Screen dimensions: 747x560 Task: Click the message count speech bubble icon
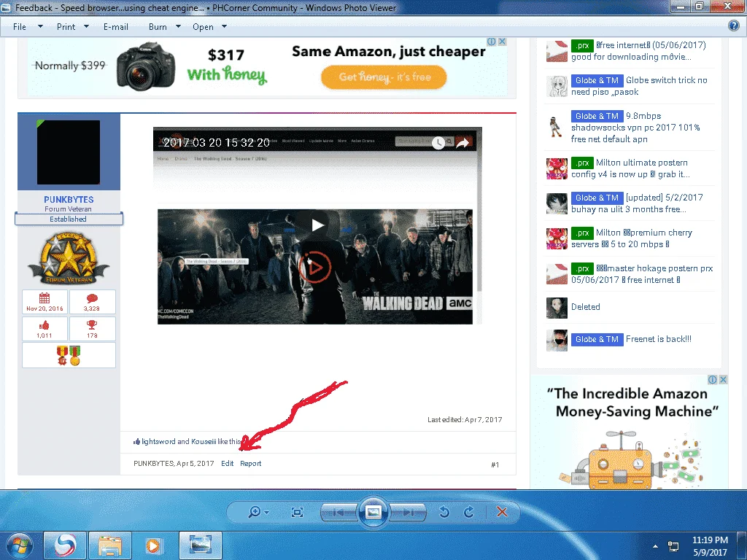[x=92, y=298]
